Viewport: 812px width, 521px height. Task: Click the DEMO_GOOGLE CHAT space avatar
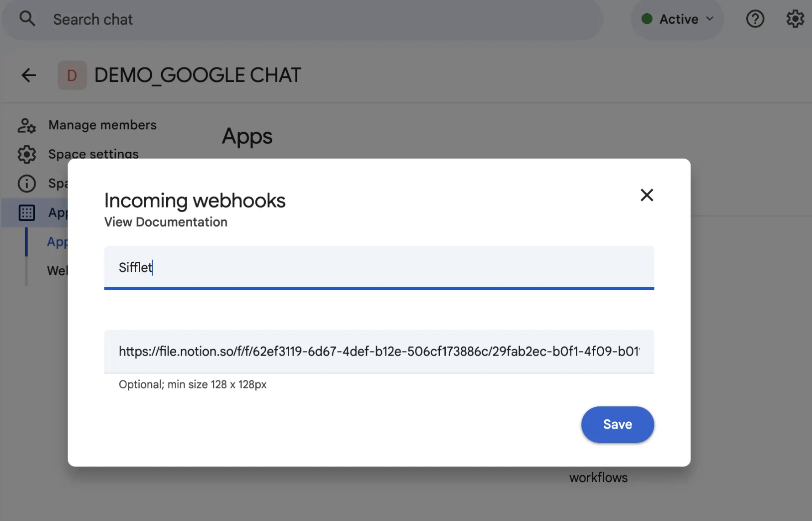(72, 75)
